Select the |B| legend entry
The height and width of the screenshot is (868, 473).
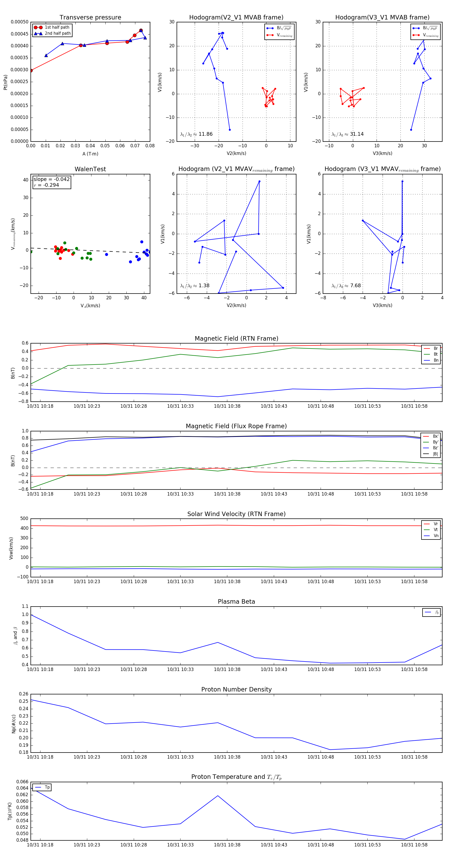[431, 454]
